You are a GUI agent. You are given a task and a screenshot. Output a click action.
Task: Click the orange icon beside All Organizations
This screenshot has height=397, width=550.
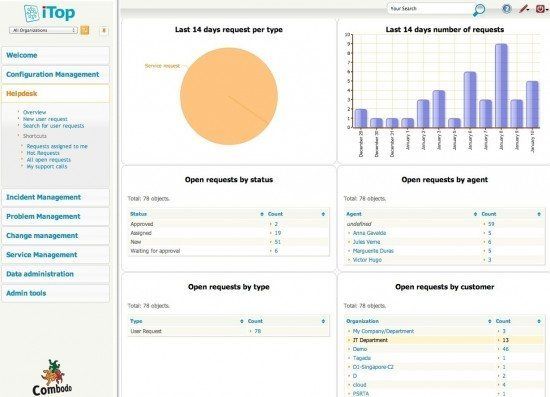click(85, 30)
